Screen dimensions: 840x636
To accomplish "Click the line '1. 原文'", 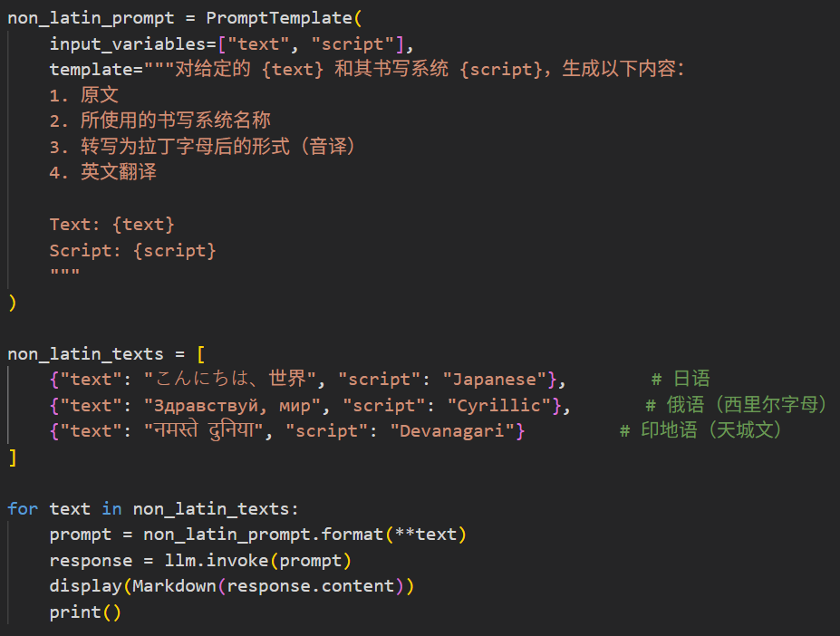I will pyautogui.click(x=84, y=95).
